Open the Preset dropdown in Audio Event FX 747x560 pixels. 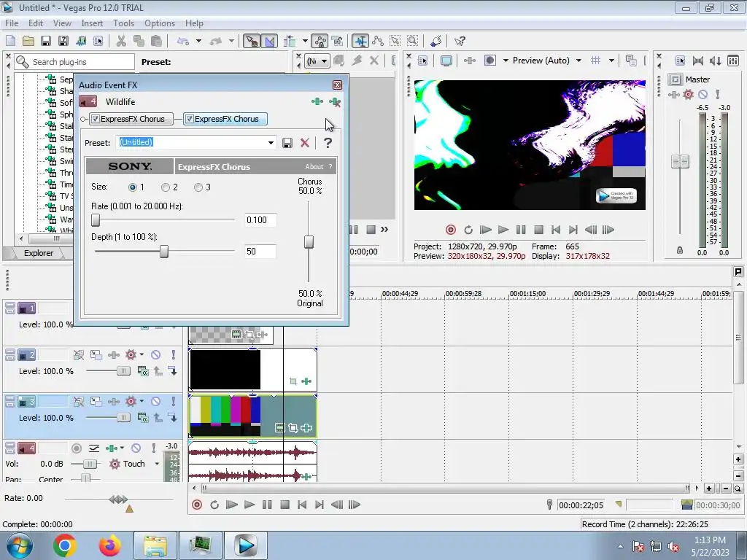pyautogui.click(x=271, y=143)
